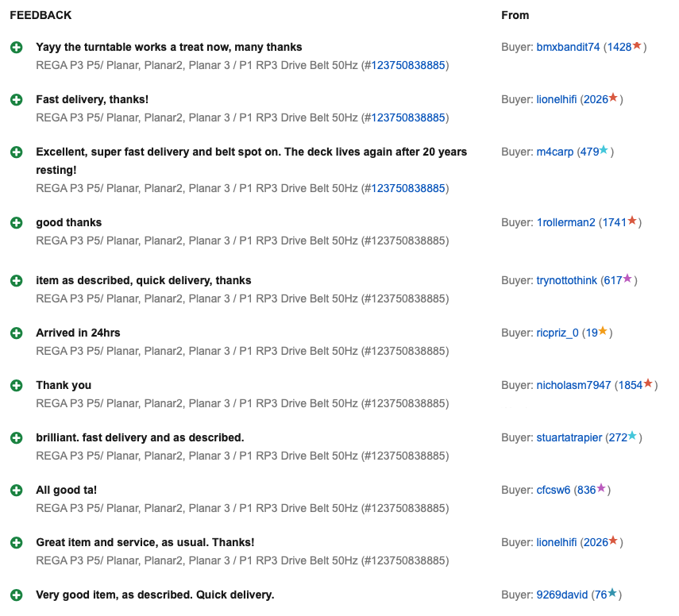The image size is (679, 616).
Task: Click purple star next to trynottothink's score
Action: click(x=627, y=279)
